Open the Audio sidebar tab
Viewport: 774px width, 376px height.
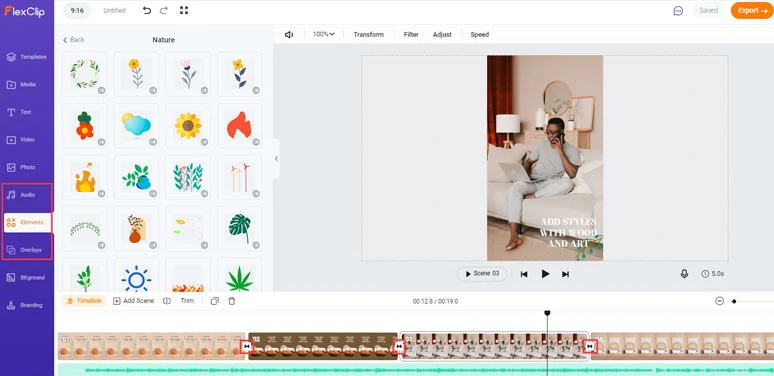pyautogui.click(x=27, y=195)
